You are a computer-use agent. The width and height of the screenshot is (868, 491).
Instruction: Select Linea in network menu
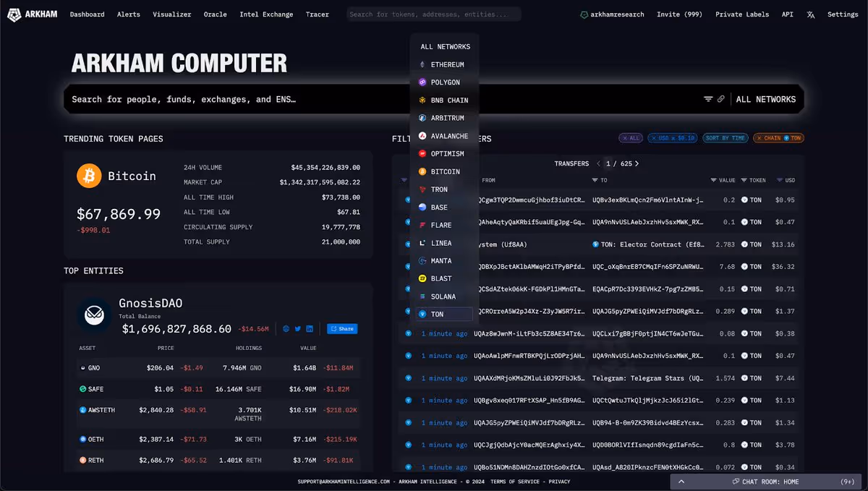445,243
